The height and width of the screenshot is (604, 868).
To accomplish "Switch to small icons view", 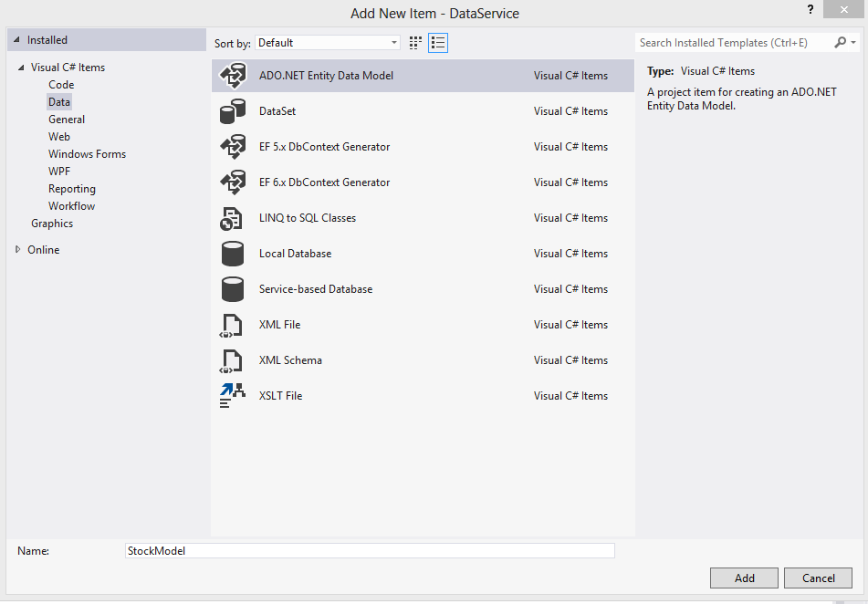I will [415, 42].
